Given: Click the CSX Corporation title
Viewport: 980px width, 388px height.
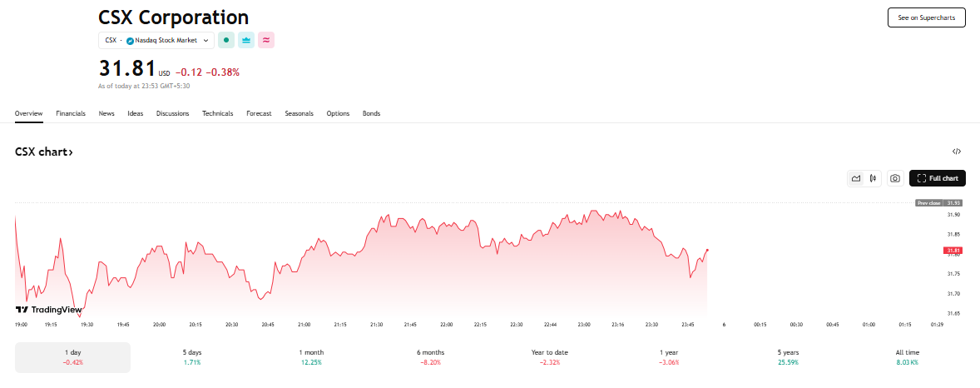Looking at the screenshot, I should pos(173,17).
